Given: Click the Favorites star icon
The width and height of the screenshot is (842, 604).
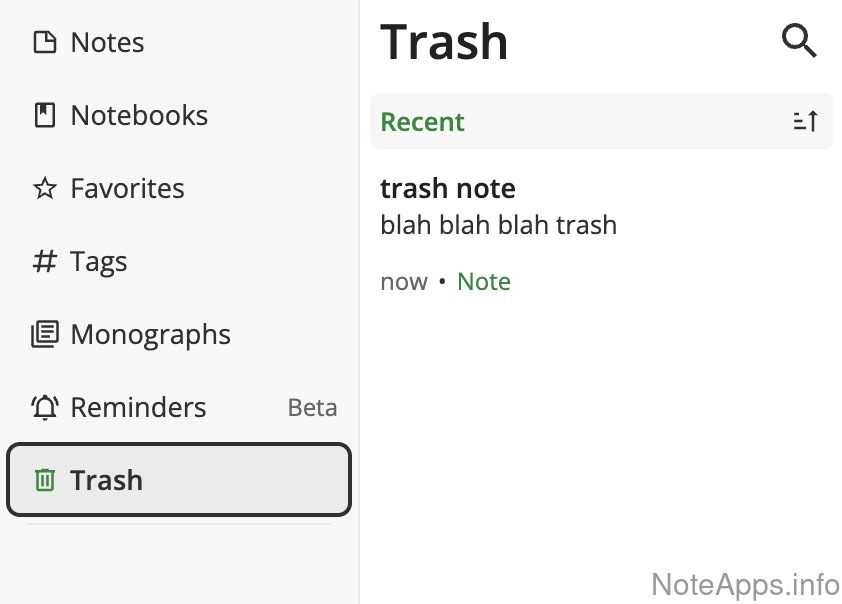Looking at the screenshot, I should 45,189.
